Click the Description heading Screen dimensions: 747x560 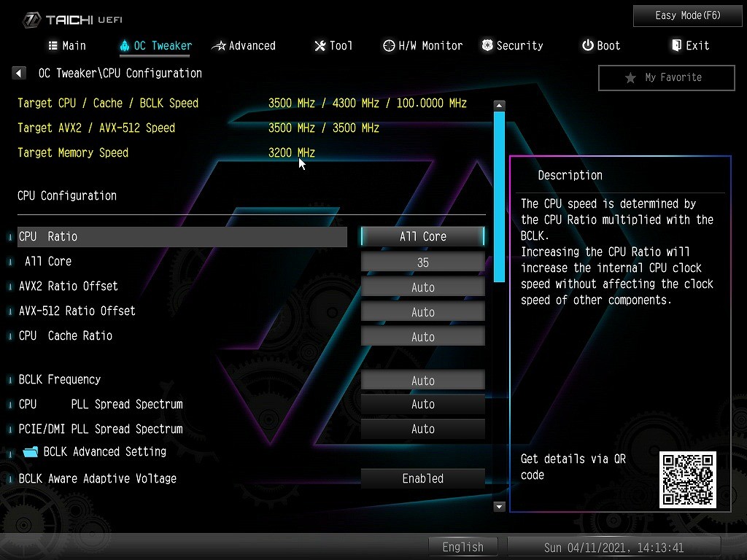tap(570, 175)
